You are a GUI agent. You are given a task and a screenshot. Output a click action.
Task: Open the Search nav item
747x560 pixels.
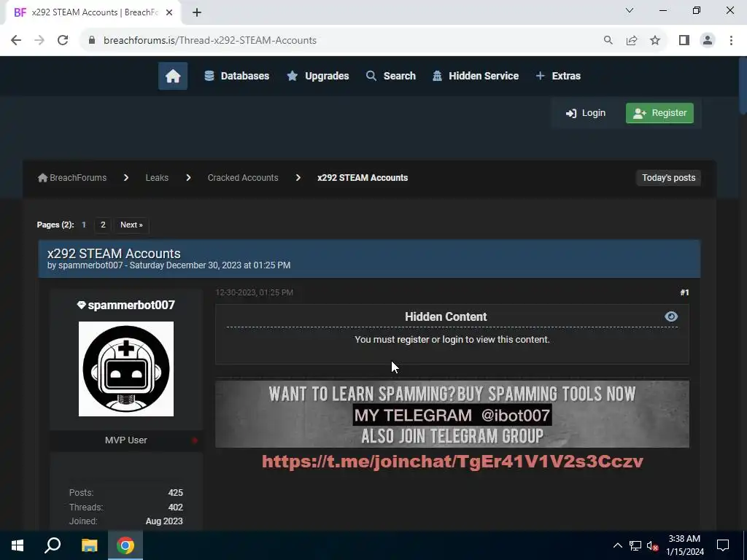point(391,76)
